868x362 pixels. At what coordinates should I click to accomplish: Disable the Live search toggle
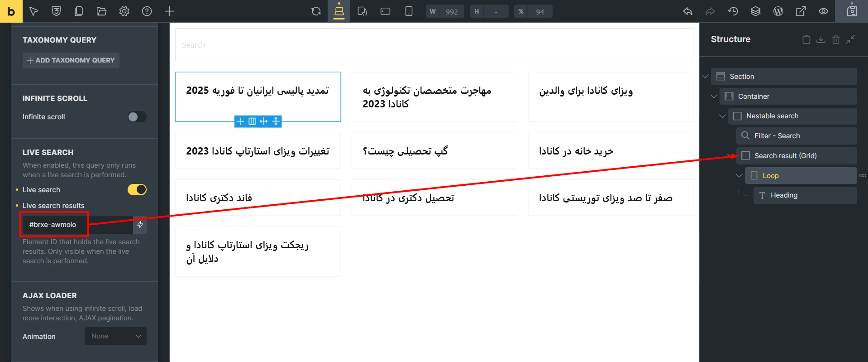[137, 189]
